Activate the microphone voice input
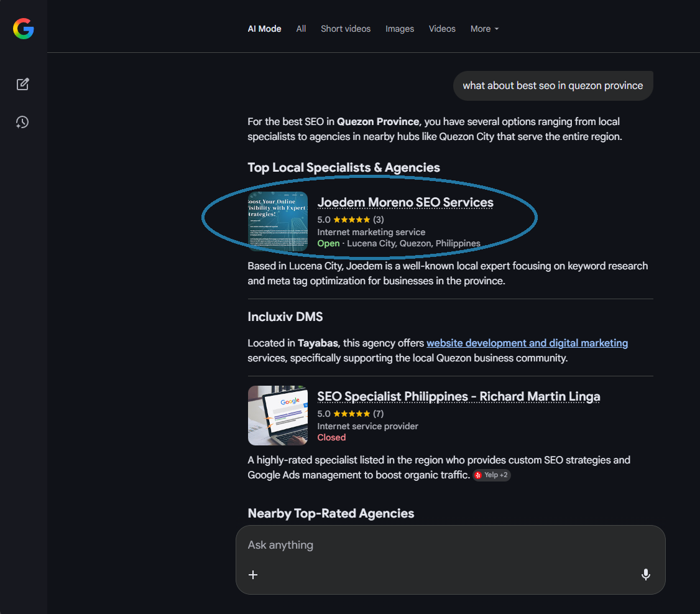700x614 pixels. click(x=645, y=575)
